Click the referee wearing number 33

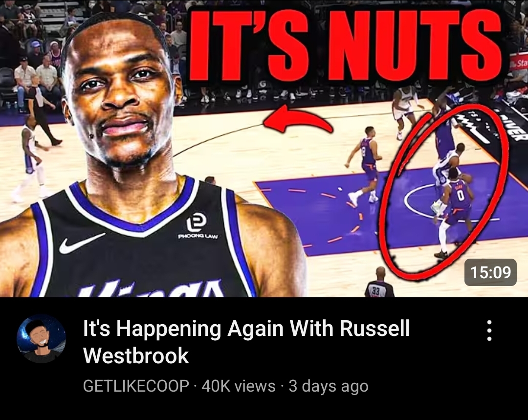[379, 282]
